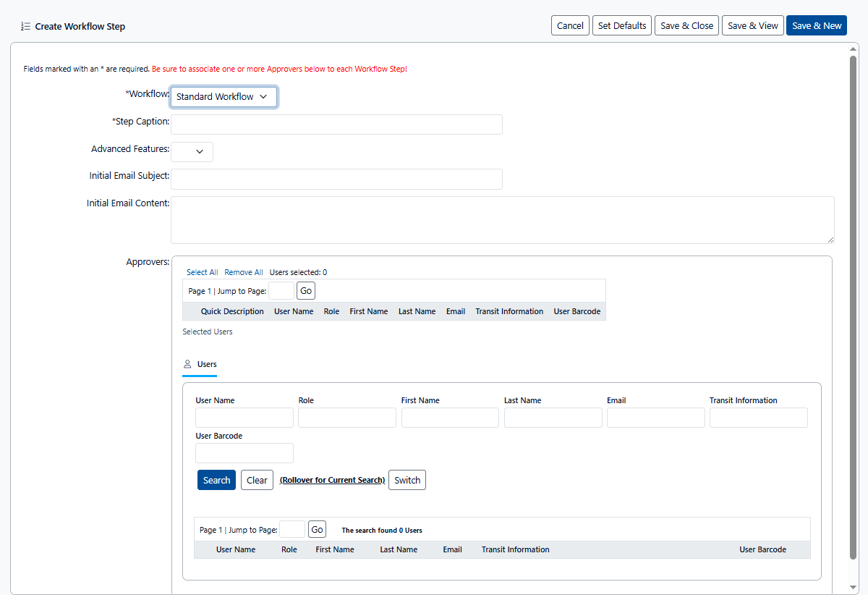Click the Remove All link
This screenshot has height=595, width=868.
click(x=244, y=272)
